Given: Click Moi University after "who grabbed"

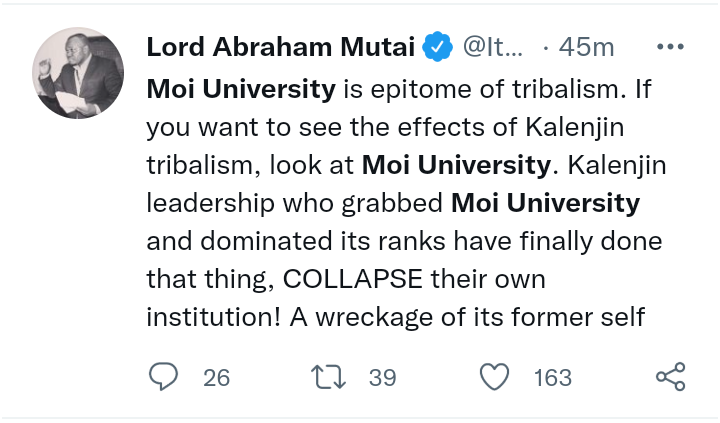Looking at the screenshot, I should pyautogui.click(x=546, y=203).
